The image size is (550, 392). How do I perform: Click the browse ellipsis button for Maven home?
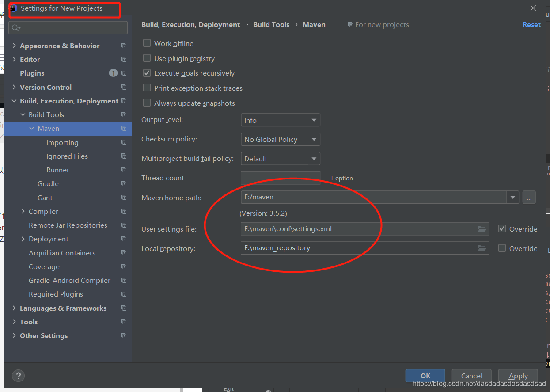tap(529, 198)
